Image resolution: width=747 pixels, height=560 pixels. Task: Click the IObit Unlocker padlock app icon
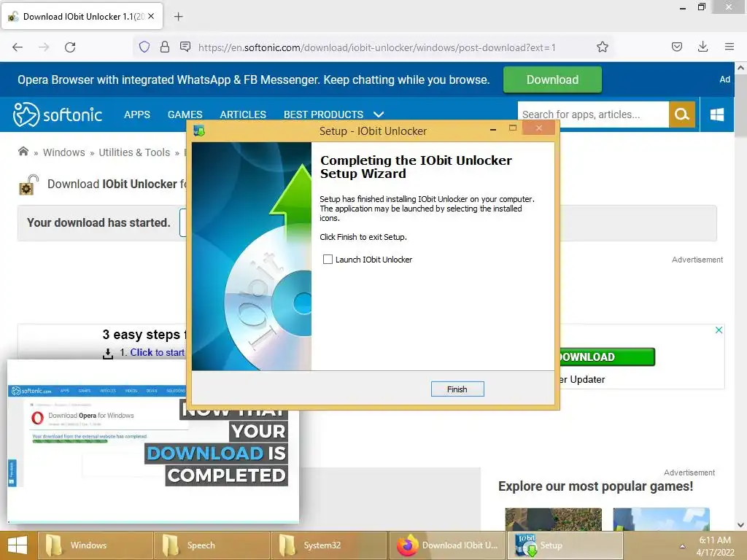pos(28,184)
